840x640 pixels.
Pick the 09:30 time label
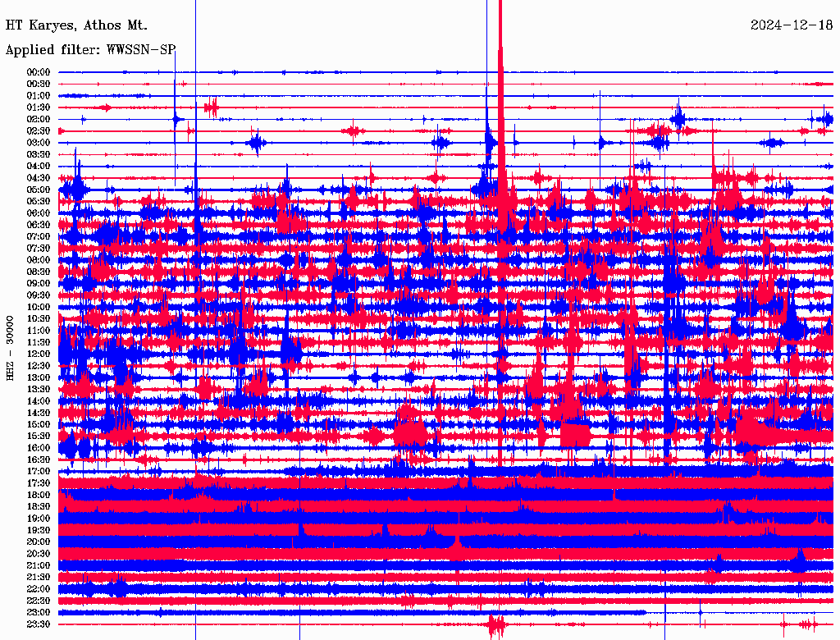[39, 295]
